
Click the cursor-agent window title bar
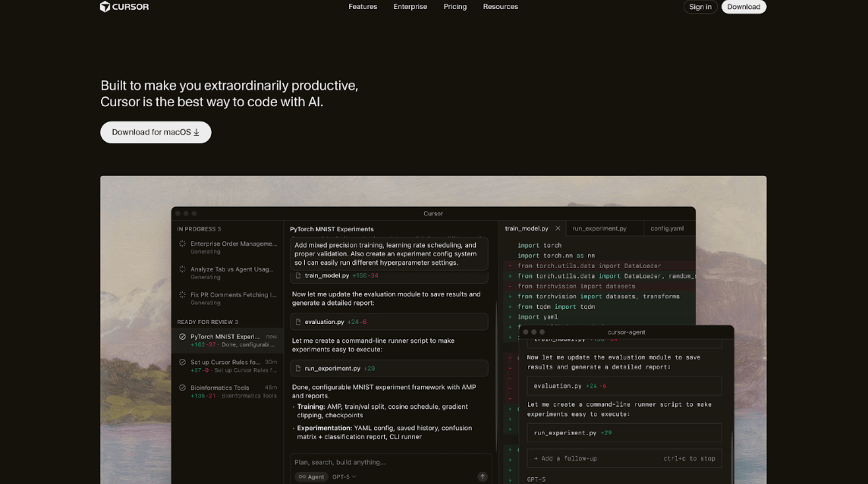pyautogui.click(x=626, y=332)
